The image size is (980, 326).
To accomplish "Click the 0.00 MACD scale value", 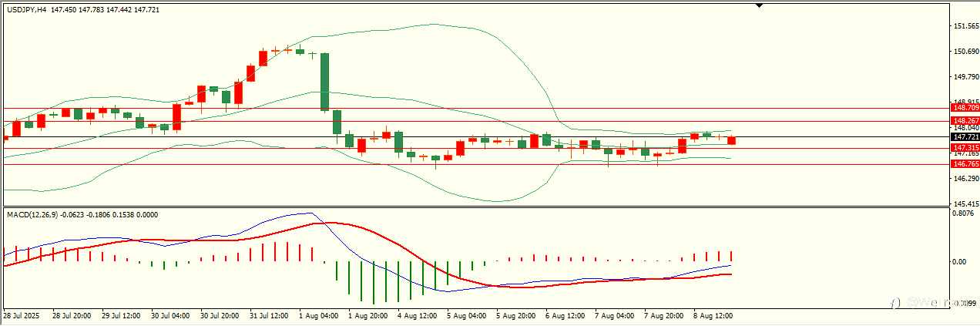I will point(960,262).
